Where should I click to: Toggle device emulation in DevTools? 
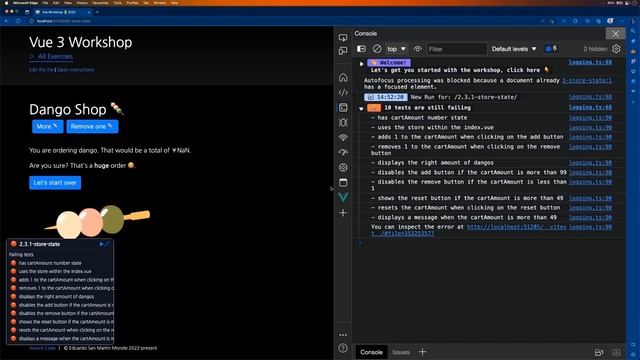343,51
